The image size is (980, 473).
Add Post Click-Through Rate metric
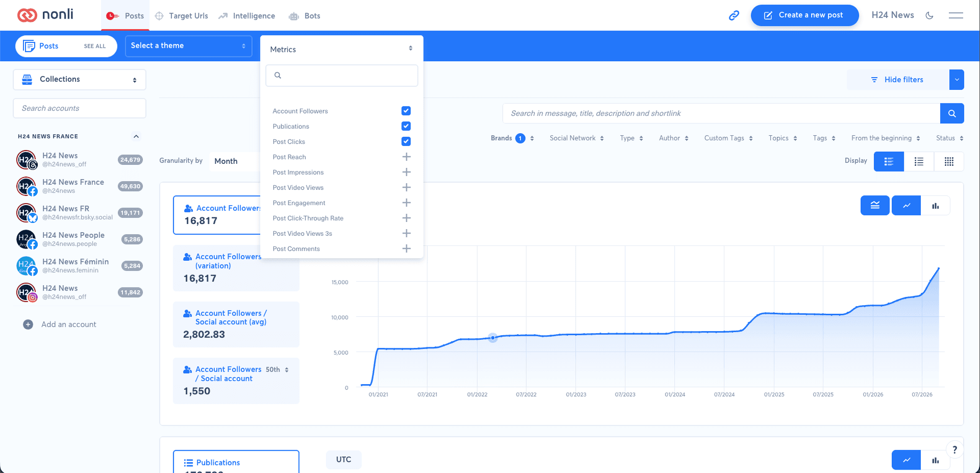[x=406, y=218]
